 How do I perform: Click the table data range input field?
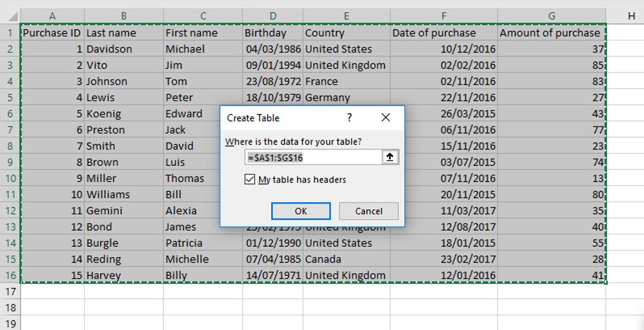tap(313, 157)
